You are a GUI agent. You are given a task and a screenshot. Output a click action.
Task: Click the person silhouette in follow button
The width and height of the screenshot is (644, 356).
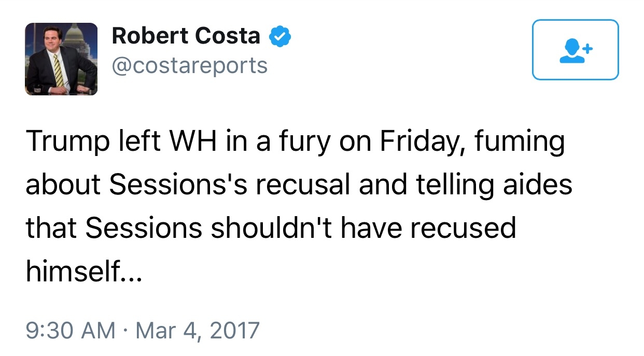(570, 52)
